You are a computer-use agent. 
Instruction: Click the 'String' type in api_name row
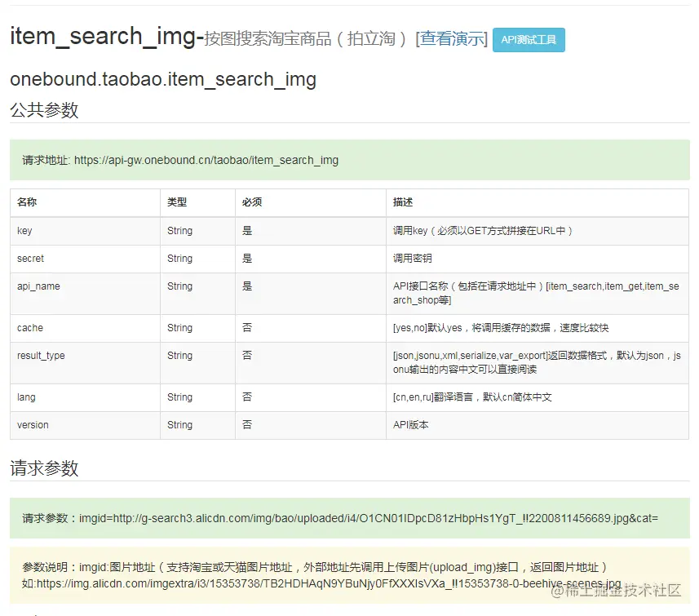pos(179,286)
